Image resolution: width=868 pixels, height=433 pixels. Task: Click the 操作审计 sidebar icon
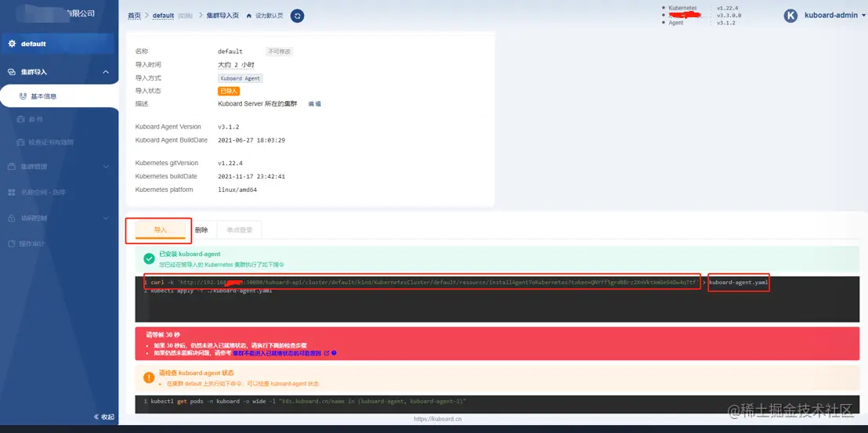(x=12, y=244)
